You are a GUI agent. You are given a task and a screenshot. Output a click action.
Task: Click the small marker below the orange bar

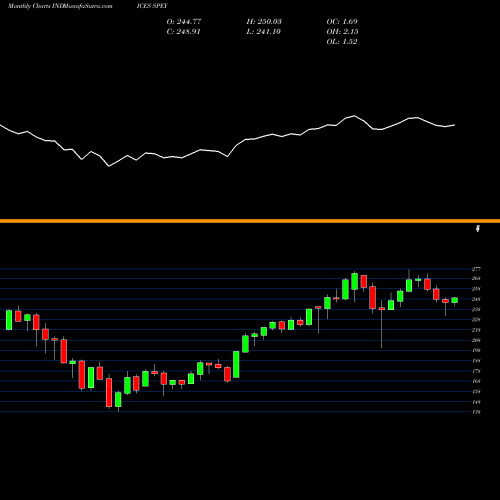pos(478,229)
